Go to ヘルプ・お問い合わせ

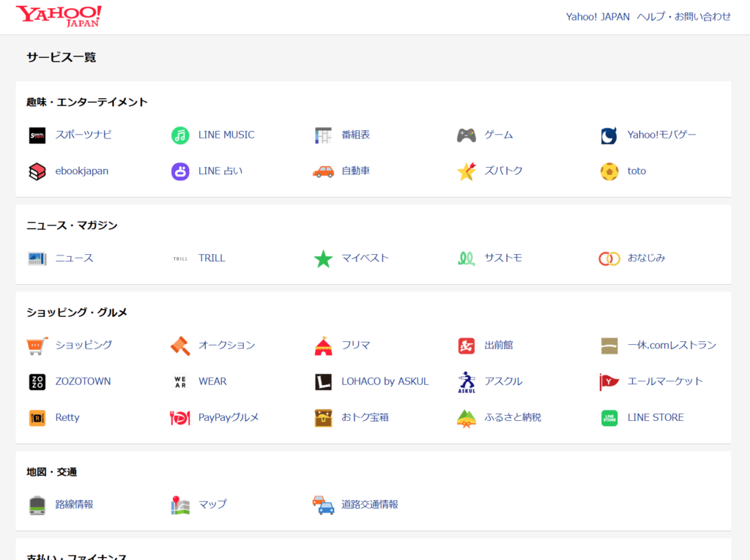point(684,17)
